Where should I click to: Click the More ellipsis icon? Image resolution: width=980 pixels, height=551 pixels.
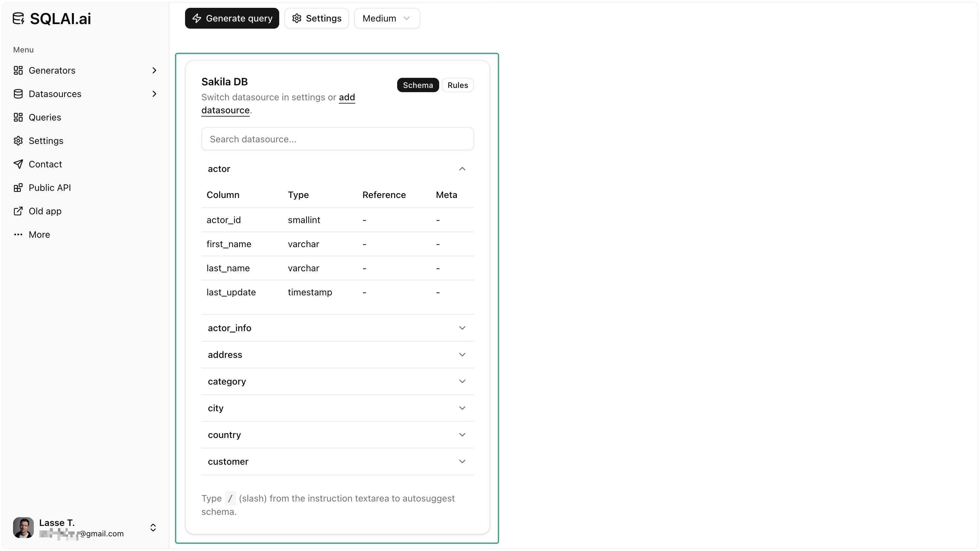[18, 234]
